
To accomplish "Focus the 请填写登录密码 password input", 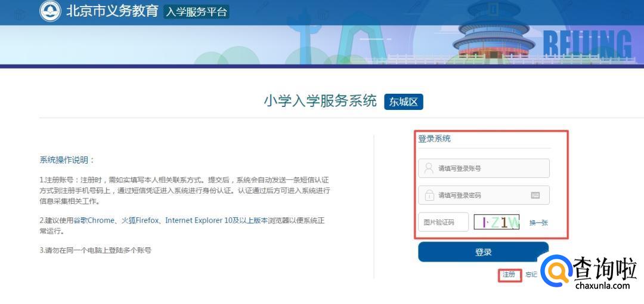I will 484,195.
